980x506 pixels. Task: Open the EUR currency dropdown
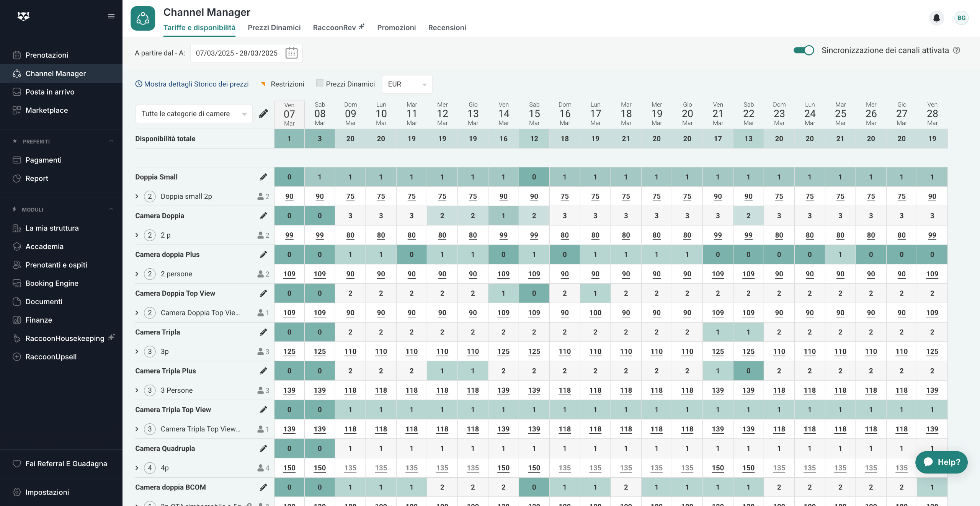click(x=407, y=84)
